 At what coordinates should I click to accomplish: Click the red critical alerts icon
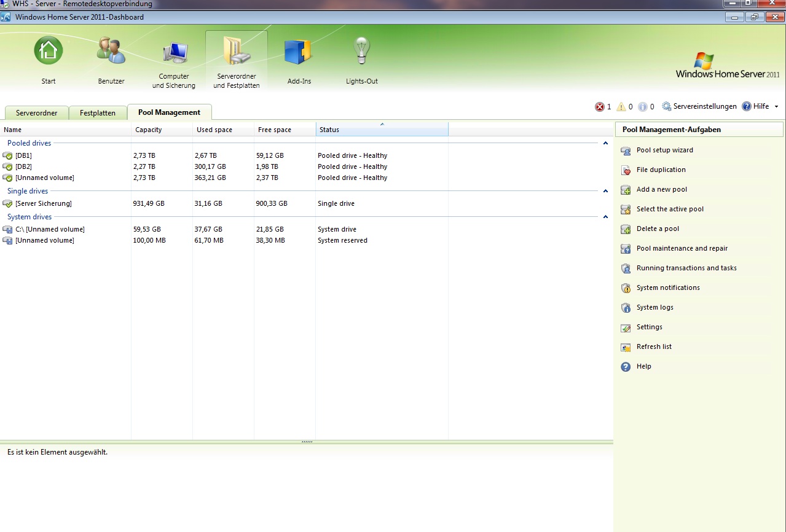pyautogui.click(x=600, y=107)
